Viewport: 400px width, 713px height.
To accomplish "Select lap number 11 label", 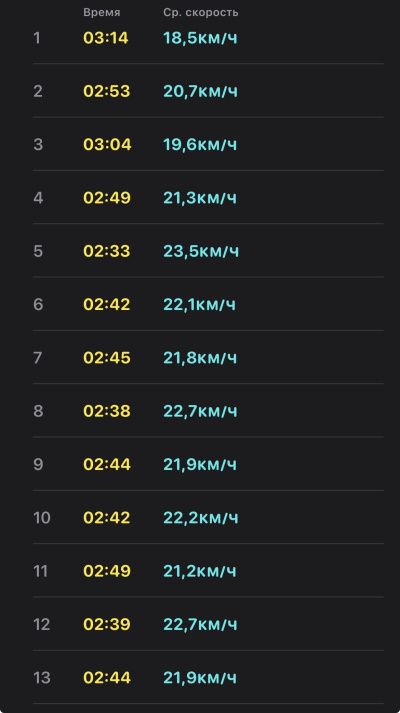I will tap(40, 571).
